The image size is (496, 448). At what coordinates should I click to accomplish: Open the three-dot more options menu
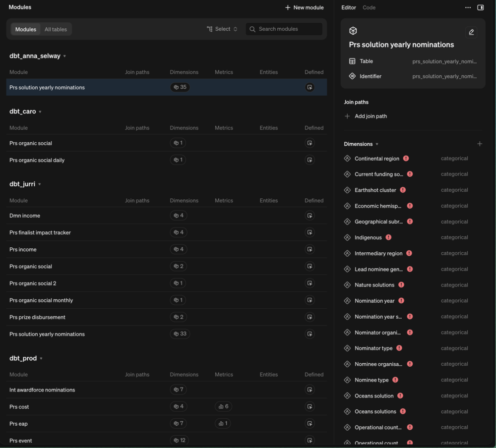[x=468, y=7]
